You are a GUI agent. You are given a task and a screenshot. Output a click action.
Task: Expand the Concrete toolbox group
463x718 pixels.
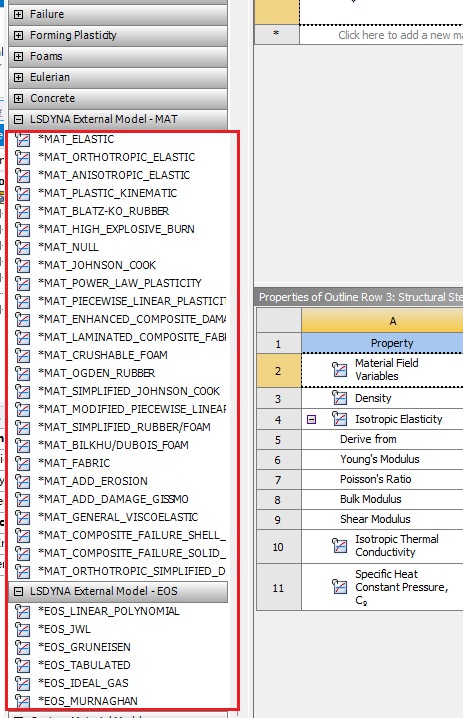[18, 98]
